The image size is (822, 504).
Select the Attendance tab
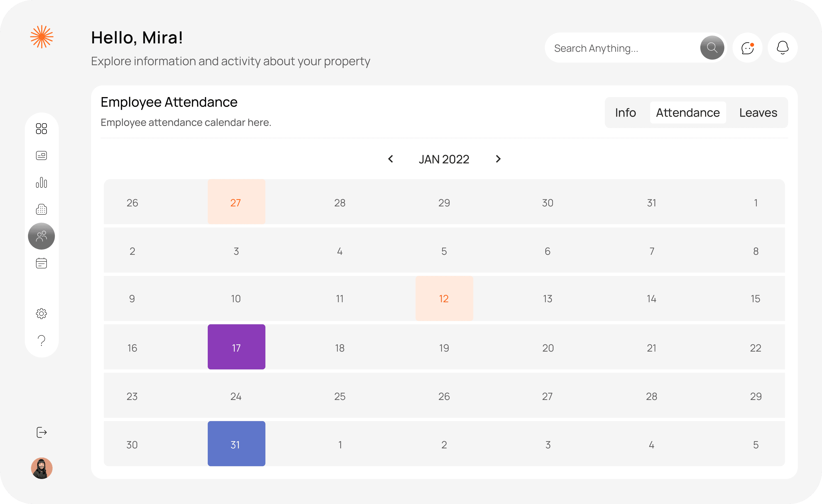click(x=688, y=113)
